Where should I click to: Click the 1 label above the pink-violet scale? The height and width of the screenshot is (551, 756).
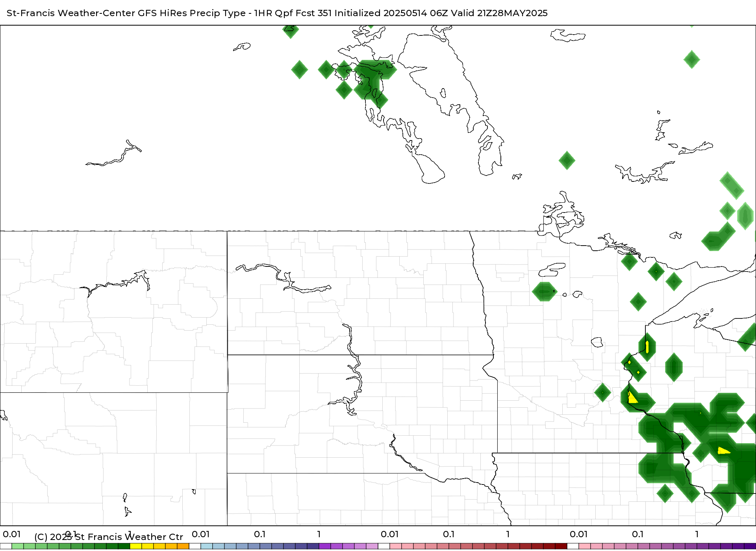tap(697, 534)
